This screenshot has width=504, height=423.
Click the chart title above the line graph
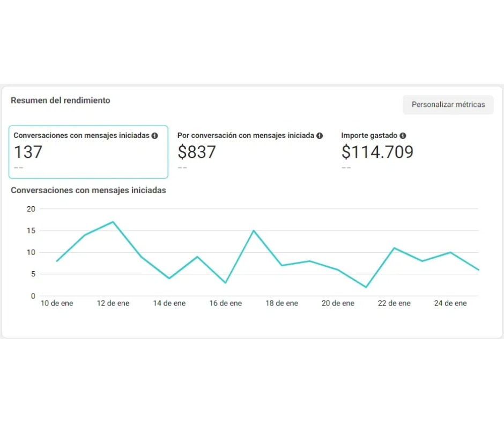pos(88,190)
